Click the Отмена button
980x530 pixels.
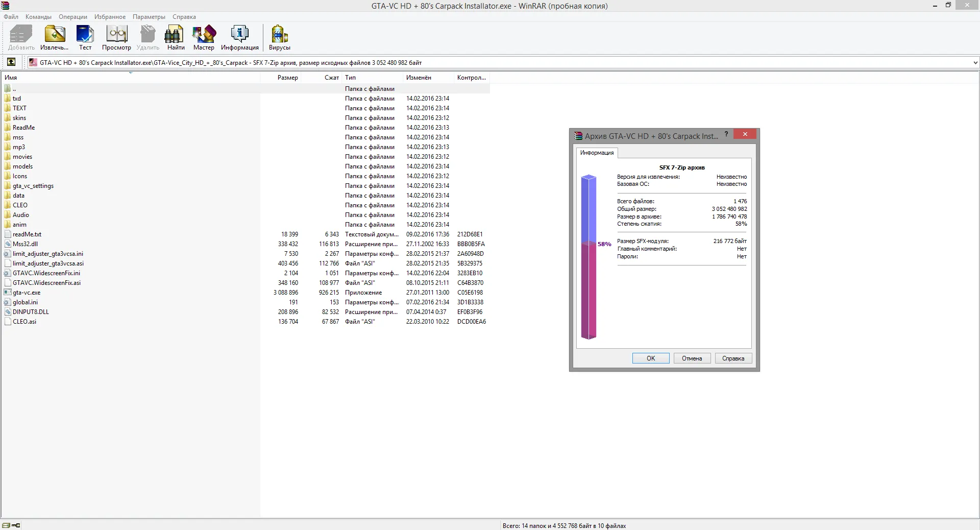tap(692, 358)
